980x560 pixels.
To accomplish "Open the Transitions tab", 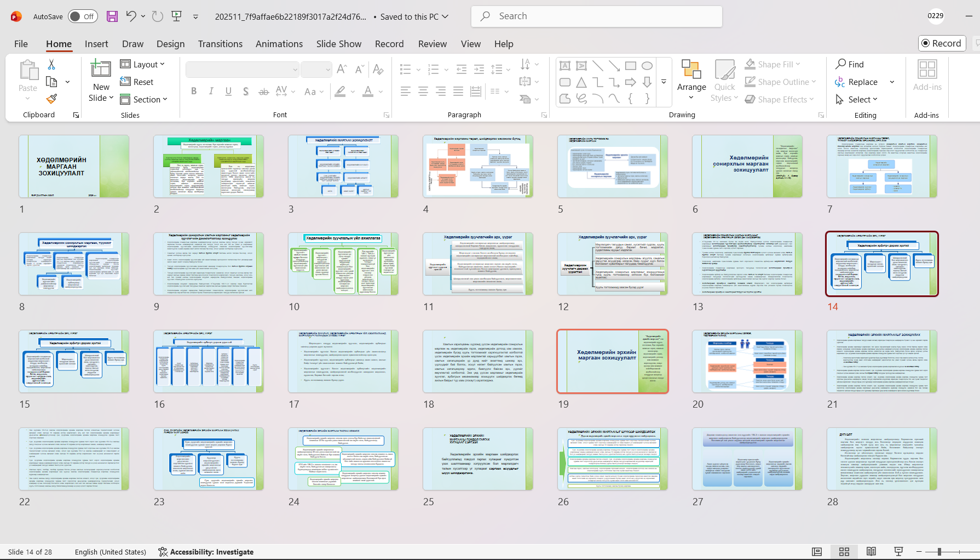I will point(220,44).
